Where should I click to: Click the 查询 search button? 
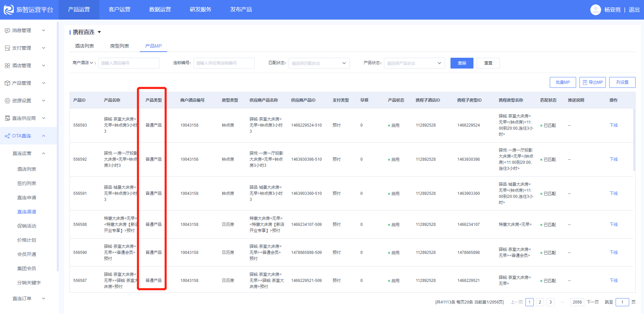462,63
